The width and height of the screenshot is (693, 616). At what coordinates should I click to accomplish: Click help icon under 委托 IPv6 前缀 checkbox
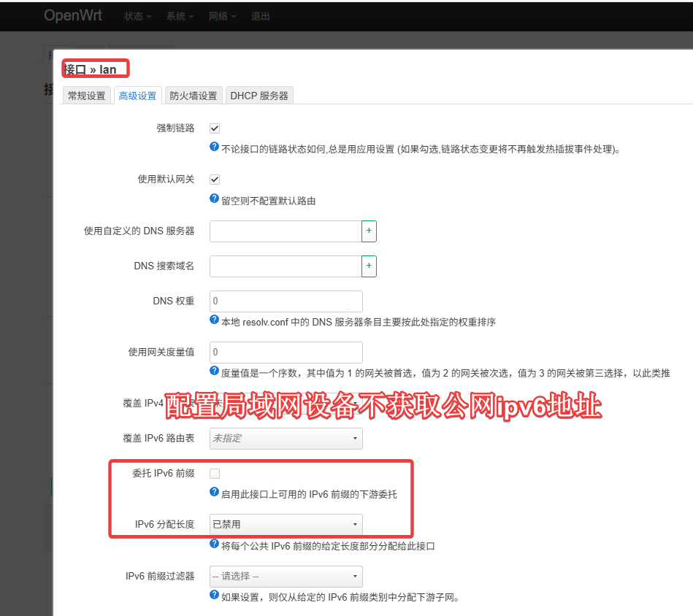coord(215,493)
